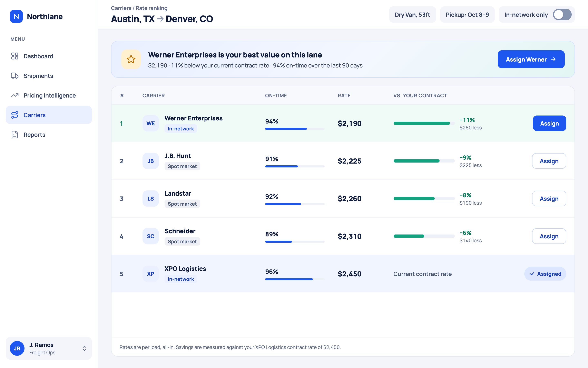The height and width of the screenshot is (368, 588).
Task: Click the XP carrier avatar
Action: pos(150,274)
